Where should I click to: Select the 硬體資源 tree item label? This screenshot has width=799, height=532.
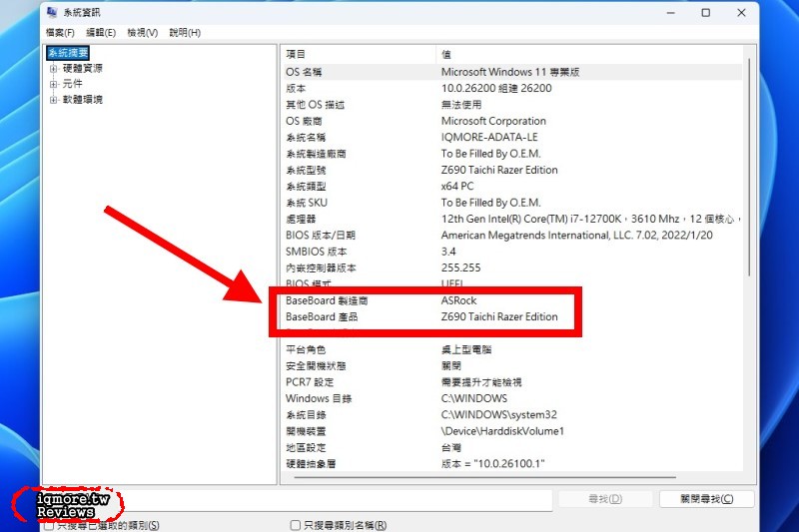pos(83,68)
